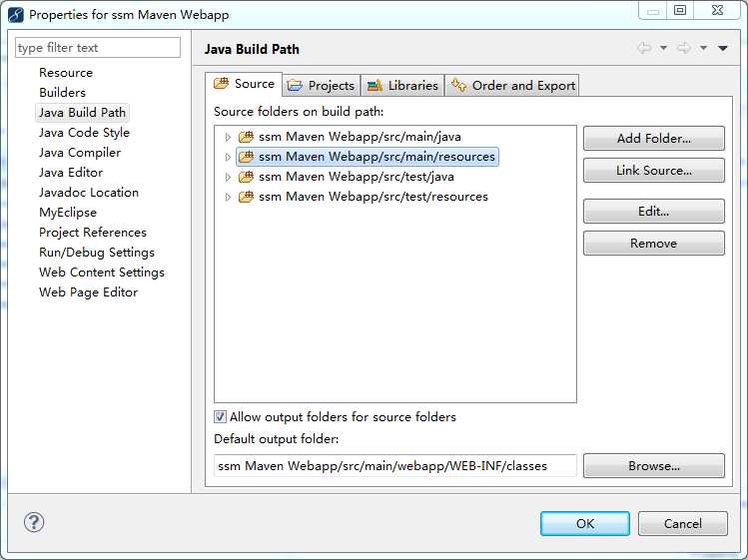Screen dimensions: 748x560
Task: Click the source folder icon for src/test/resources
Action: (x=246, y=197)
